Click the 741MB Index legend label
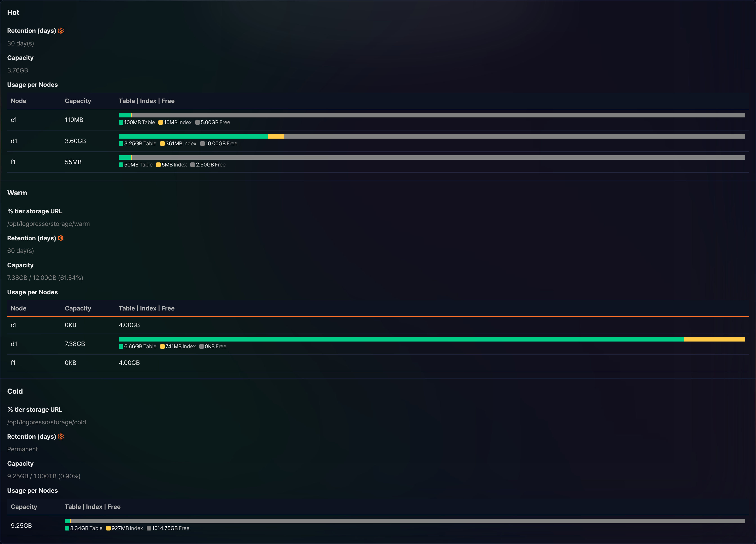This screenshot has height=544, width=756. [x=181, y=347]
